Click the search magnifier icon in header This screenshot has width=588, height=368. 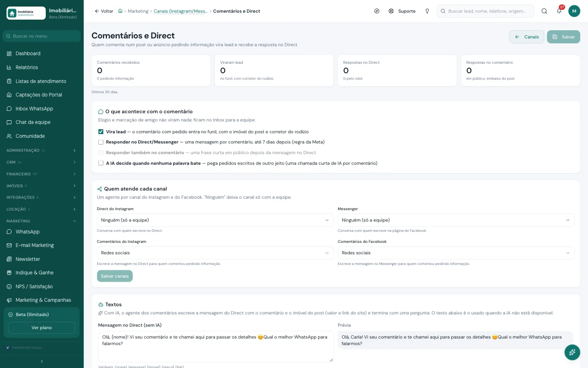pos(544,11)
